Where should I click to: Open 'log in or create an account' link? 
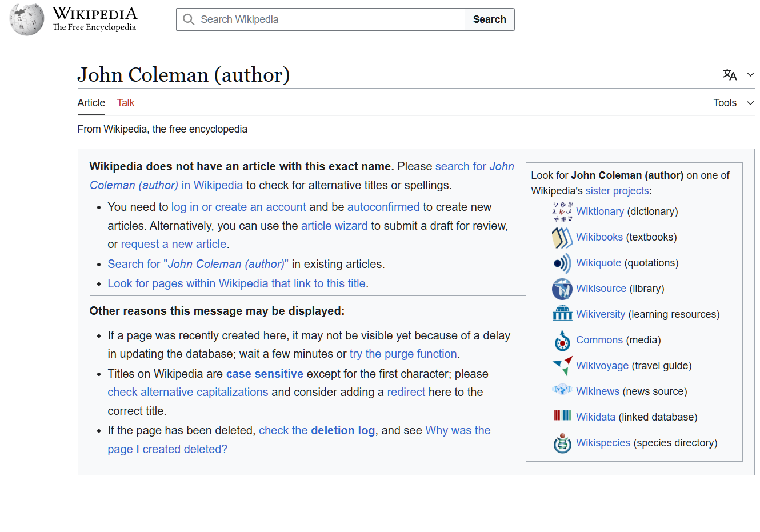(x=239, y=207)
